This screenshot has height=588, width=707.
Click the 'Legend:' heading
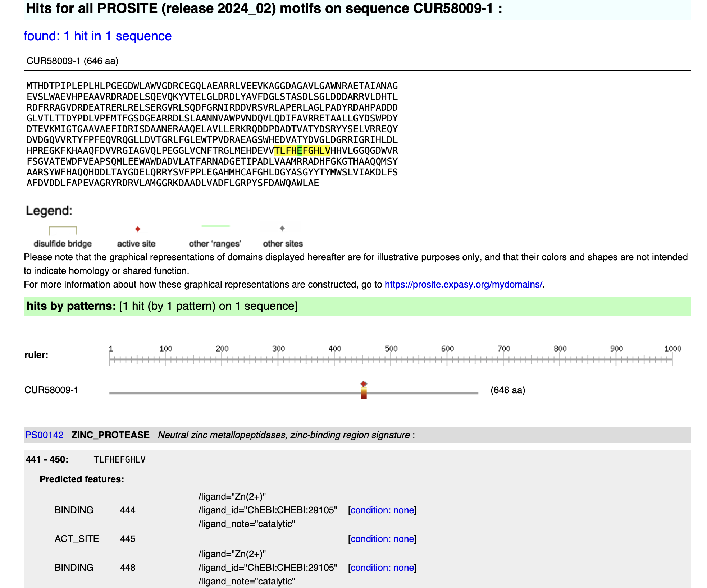(49, 211)
